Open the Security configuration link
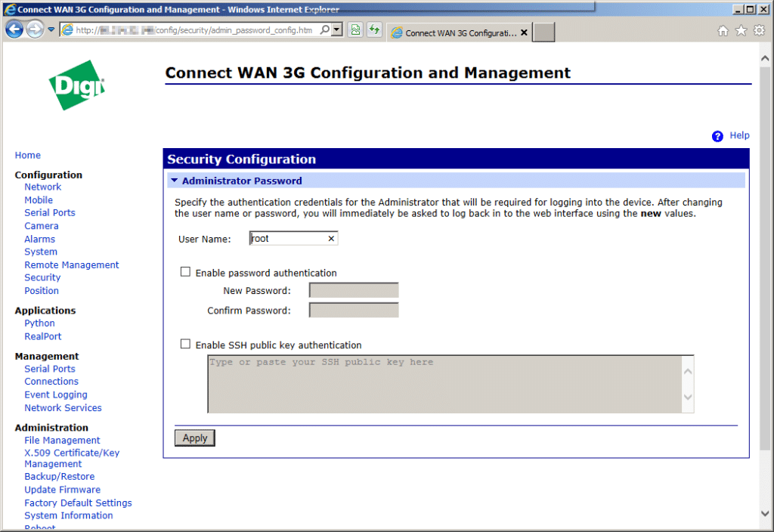 [x=42, y=277]
